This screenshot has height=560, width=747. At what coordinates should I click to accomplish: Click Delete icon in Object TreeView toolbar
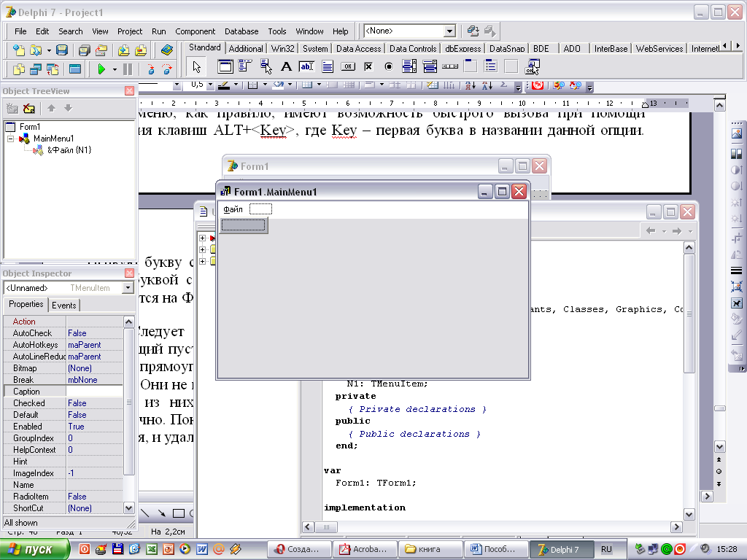point(29,109)
